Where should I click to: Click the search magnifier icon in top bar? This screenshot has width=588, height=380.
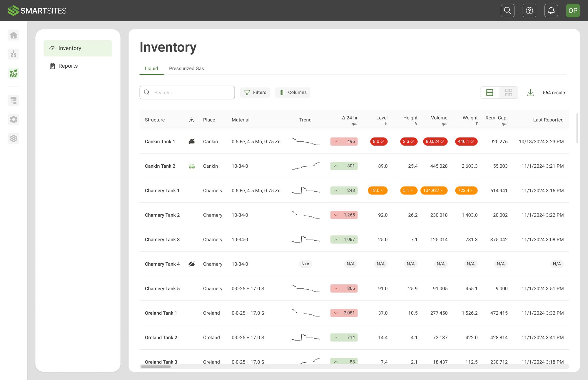(507, 11)
